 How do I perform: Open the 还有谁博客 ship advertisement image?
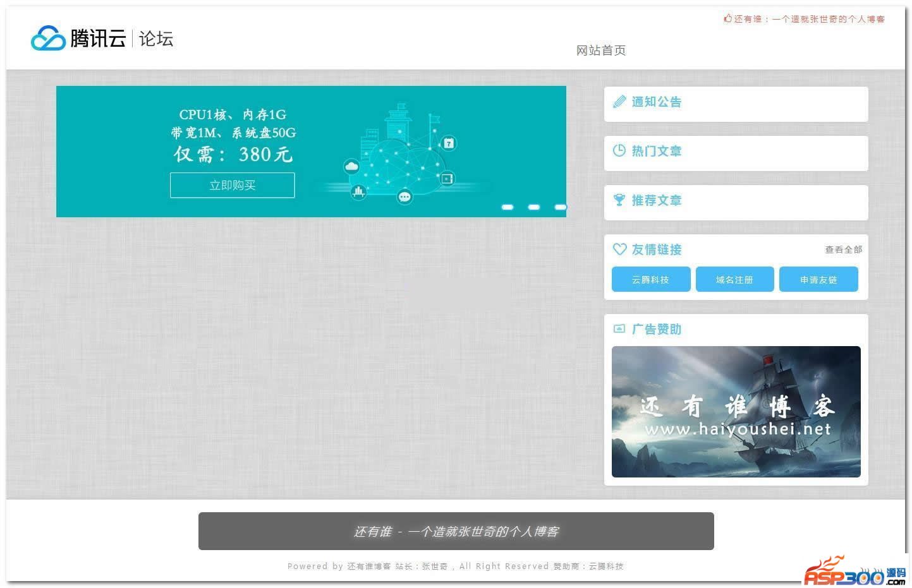point(736,412)
